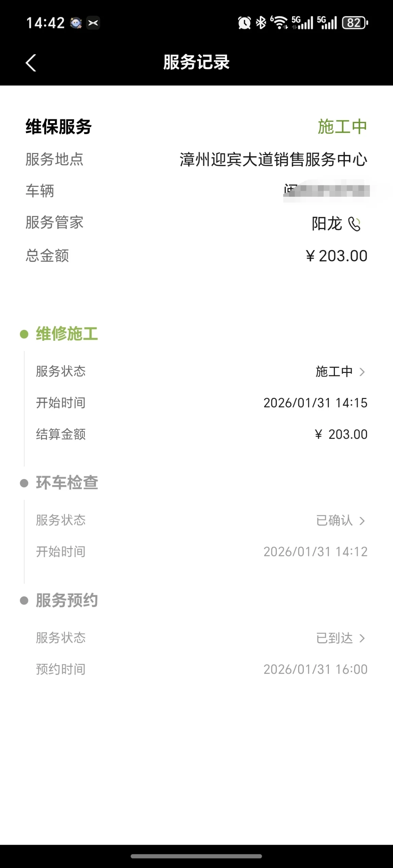Tap the 服务记录 page title
The width and height of the screenshot is (393, 868).
click(196, 63)
